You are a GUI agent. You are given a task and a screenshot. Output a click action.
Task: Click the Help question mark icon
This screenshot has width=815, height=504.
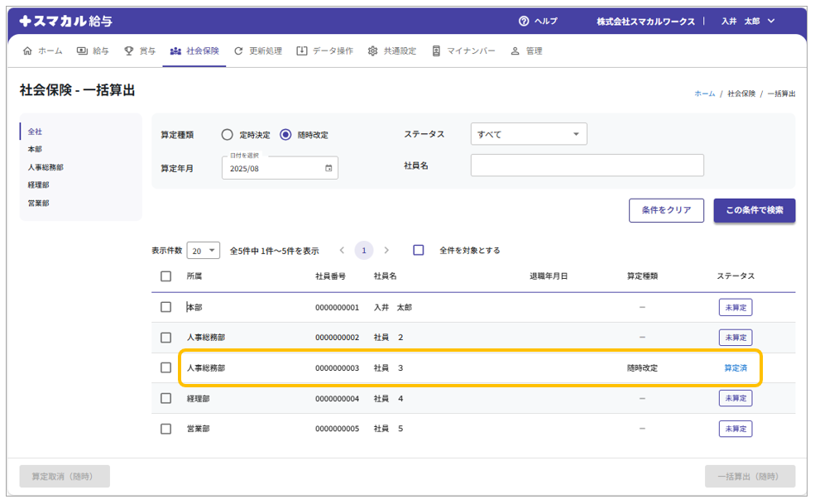click(x=523, y=22)
